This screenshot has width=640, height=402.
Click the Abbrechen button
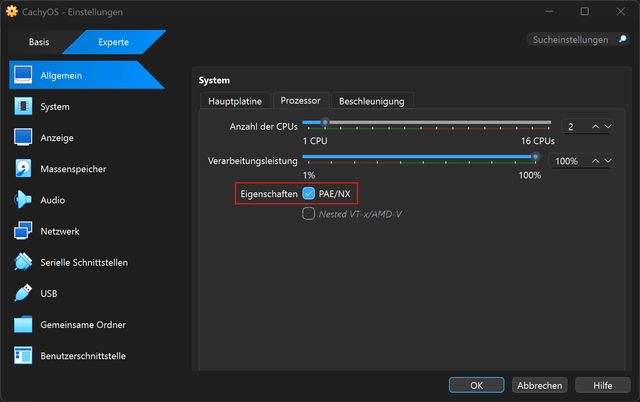[540, 385]
